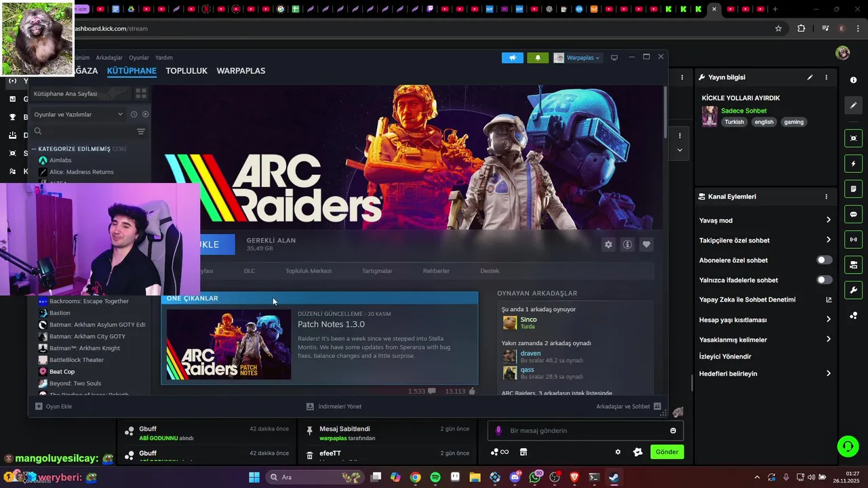The height and width of the screenshot is (488, 868).
Task: Click İzleyici Yönlendir option
Action: tap(725, 357)
